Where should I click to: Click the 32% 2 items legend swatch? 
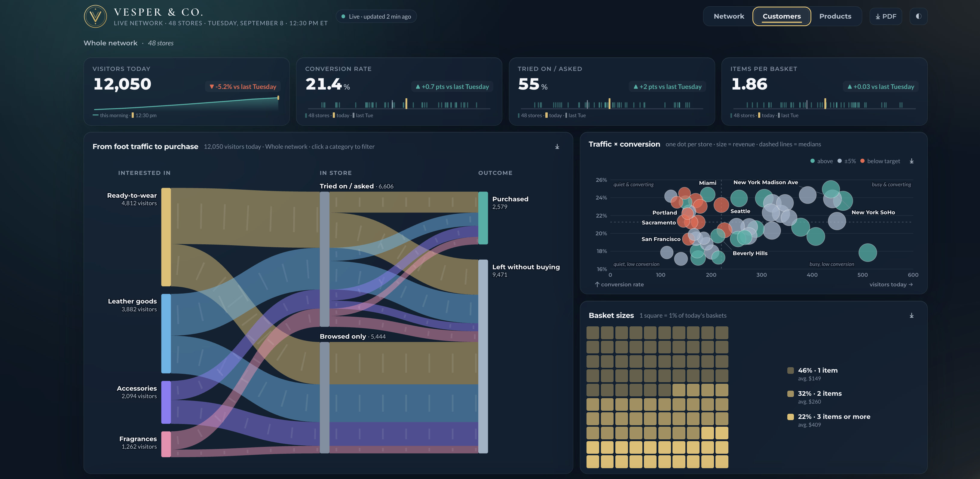[790, 393]
